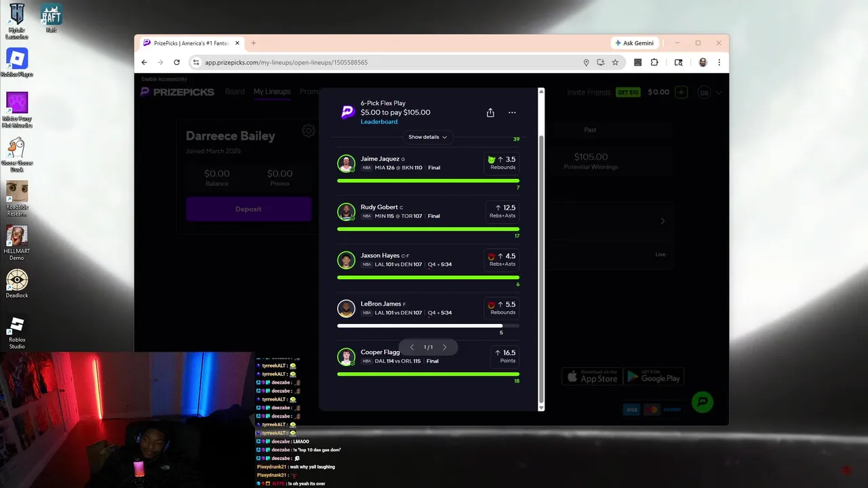
Task: Go back in browser history
Action: click(144, 62)
